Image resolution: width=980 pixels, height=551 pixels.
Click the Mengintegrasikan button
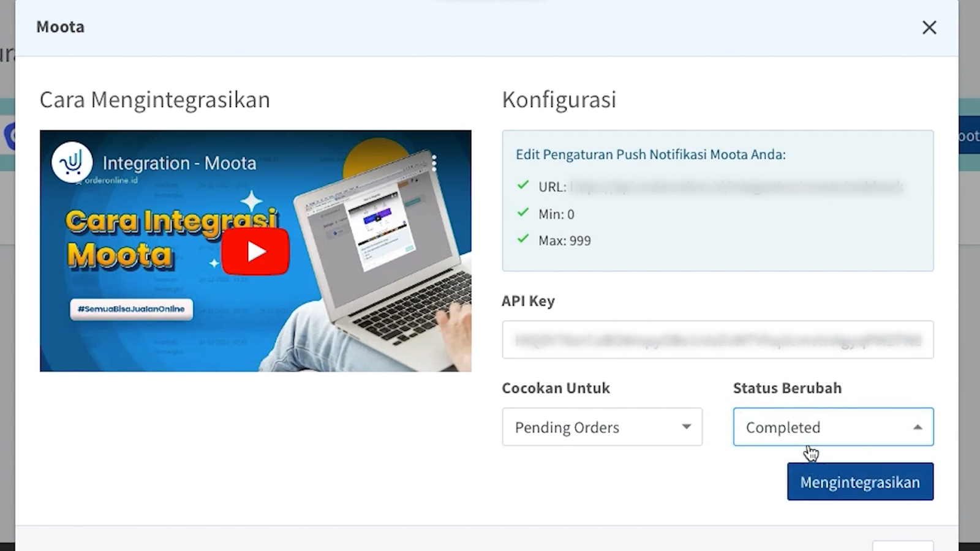[x=860, y=482]
